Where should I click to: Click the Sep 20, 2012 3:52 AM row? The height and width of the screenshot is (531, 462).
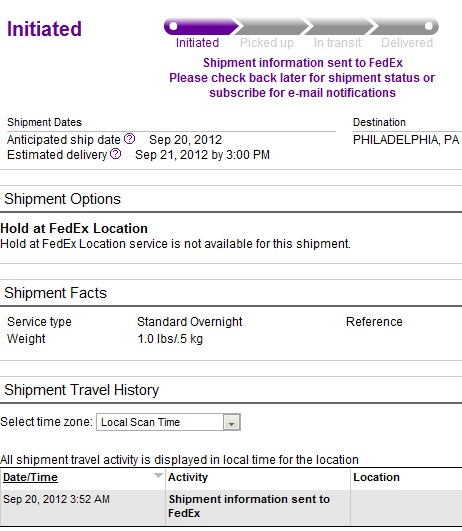pyautogui.click(x=231, y=508)
